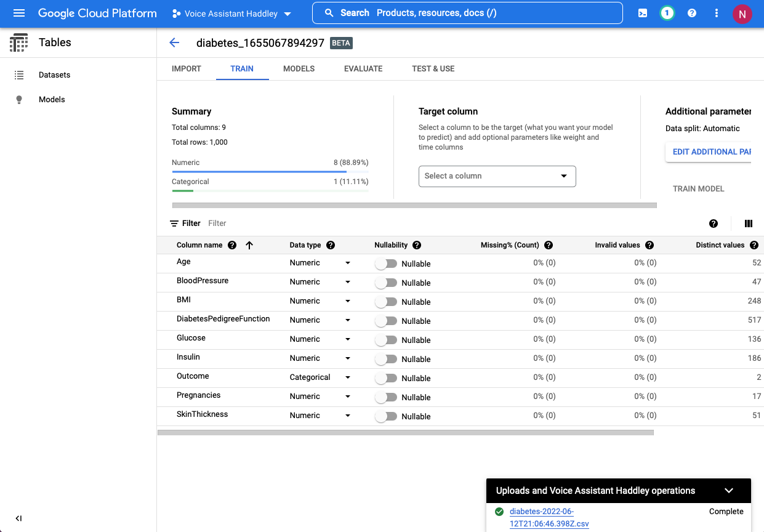Open the notifications badge icon
This screenshot has width=764, height=532.
(x=667, y=13)
